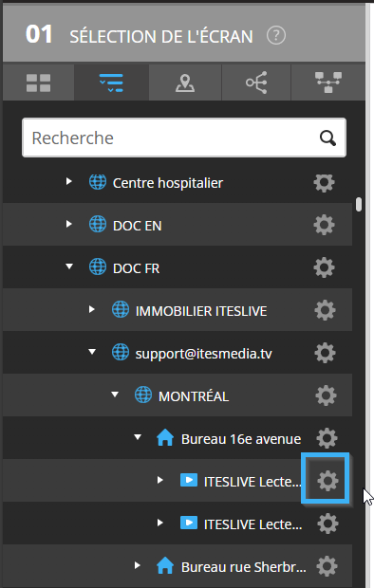Switch to the grid thumbnail view tab
The image size is (374, 588).
coord(38,83)
